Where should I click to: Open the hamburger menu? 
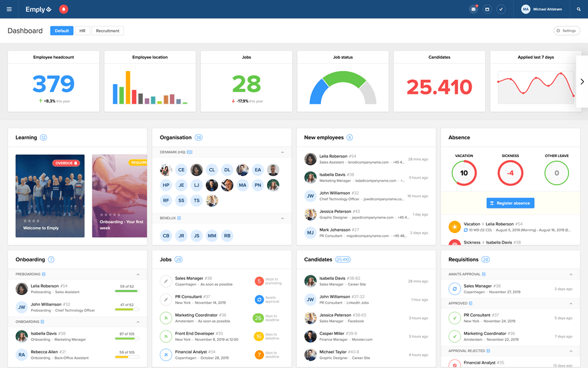(9, 9)
